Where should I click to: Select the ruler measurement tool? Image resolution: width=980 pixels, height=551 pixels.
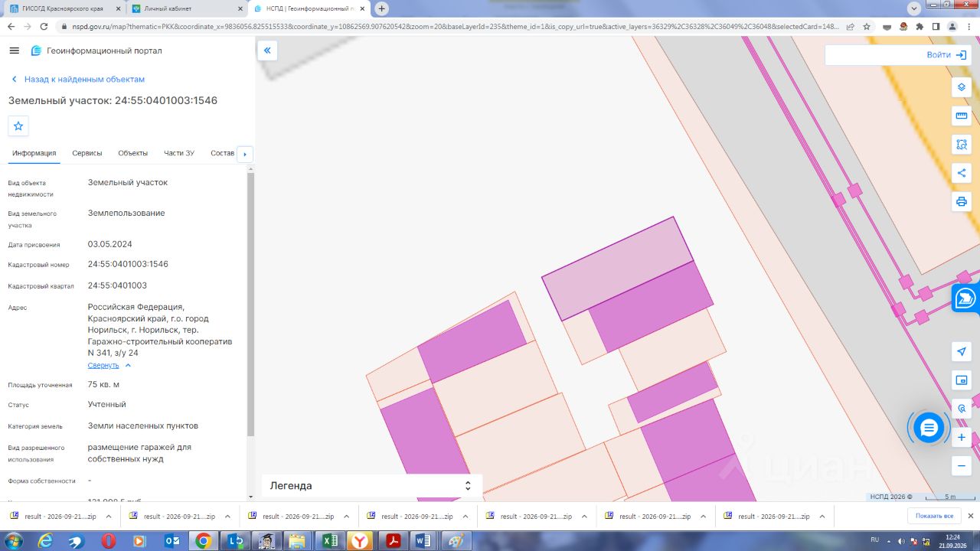962,116
